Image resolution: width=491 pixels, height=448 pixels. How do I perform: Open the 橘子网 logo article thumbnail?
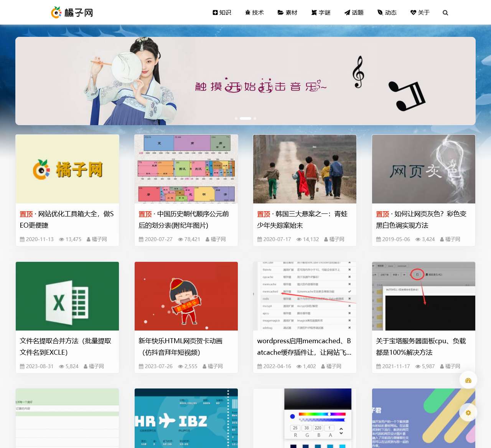point(67,169)
